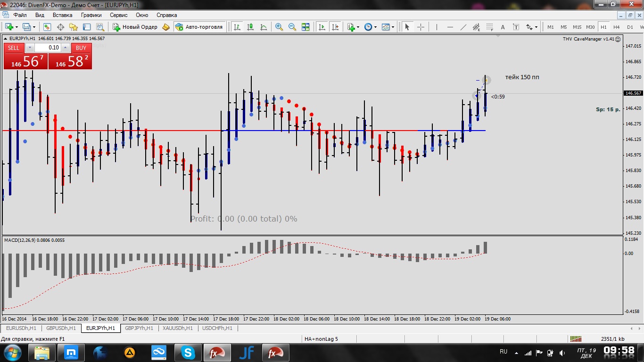
Task: Open the Market Watch panel icon
Action: tap(47, 27)
